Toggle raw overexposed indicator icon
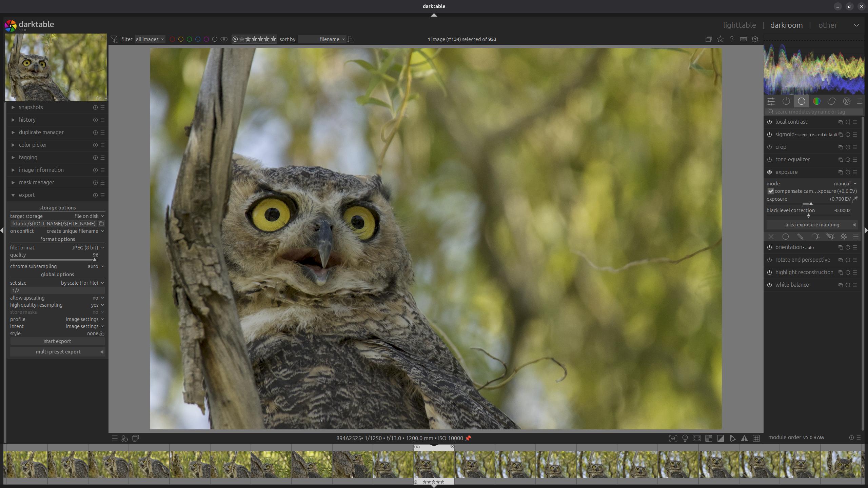The height and width of the screenshot is (488, 868). click(x=709, y=438)
